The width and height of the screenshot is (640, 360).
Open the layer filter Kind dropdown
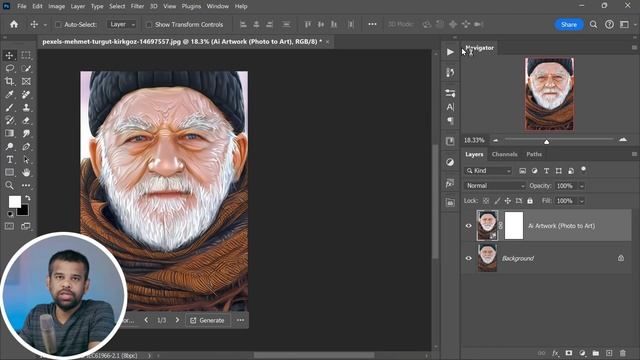[488, 171]
